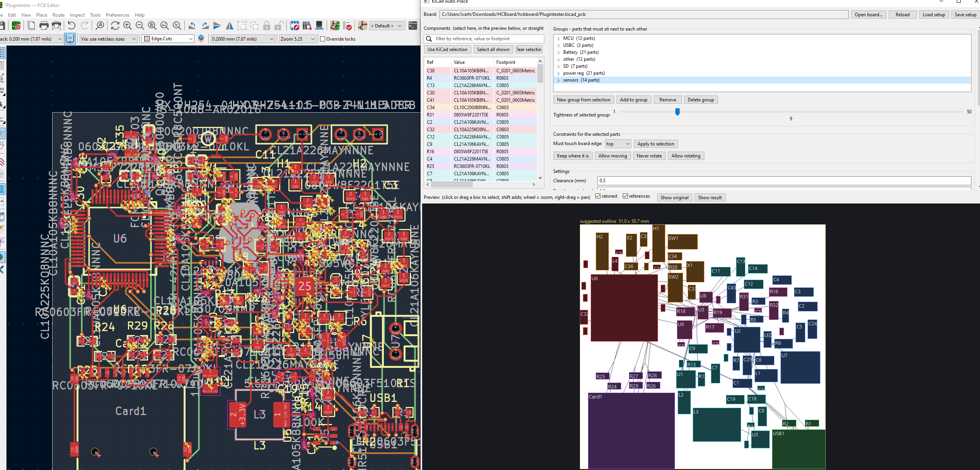980x470 pixels.
Task: Click Use KiCad selection button
Action: [447, 50]
